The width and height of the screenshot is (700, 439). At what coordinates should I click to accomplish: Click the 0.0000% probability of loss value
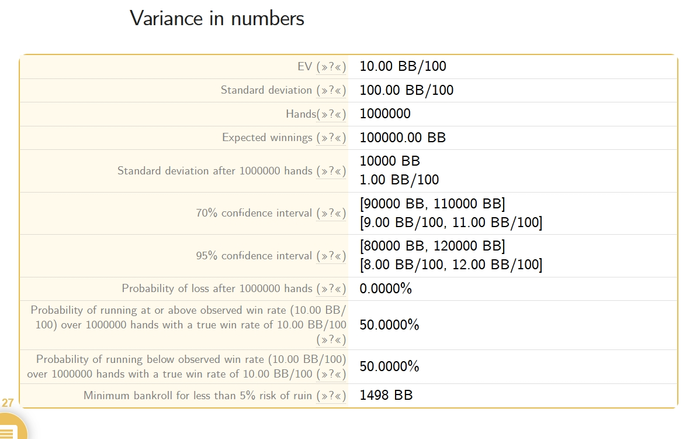[386, 289]
